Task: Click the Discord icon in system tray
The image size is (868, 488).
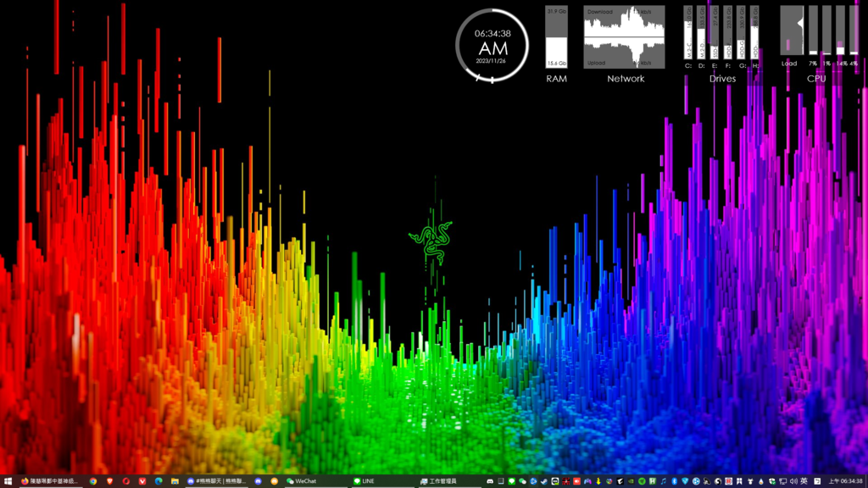Action: coord(490,481)
